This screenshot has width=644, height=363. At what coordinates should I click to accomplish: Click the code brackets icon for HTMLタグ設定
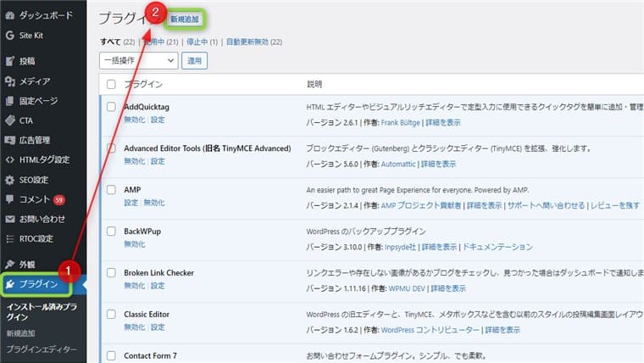pos(10,159)
